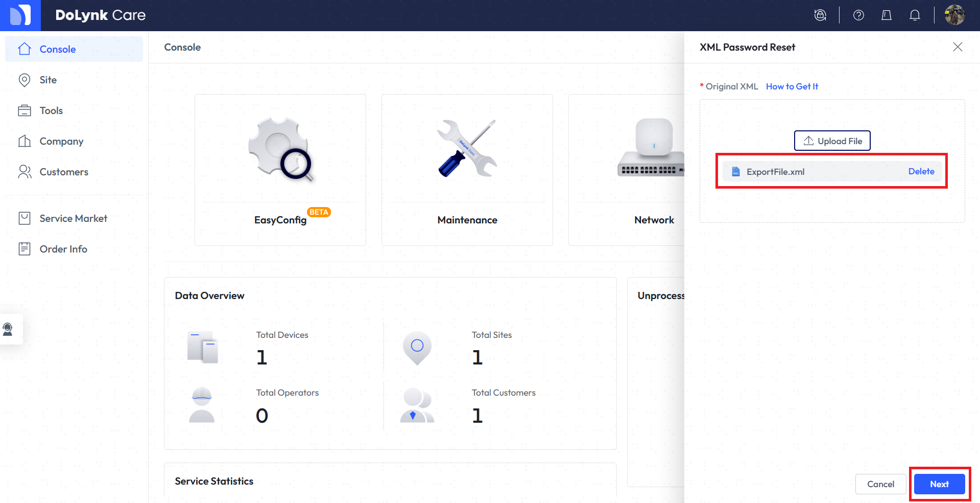
Task: Click the Data Overview heading
Action: [x=209, y=295]
